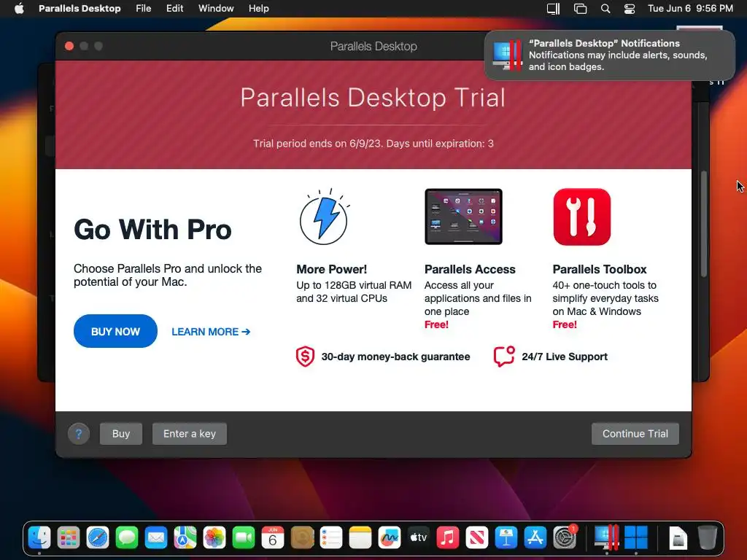Open Mail from the Dock
This screenshot has height=560, width=747.
coord(156,538)
